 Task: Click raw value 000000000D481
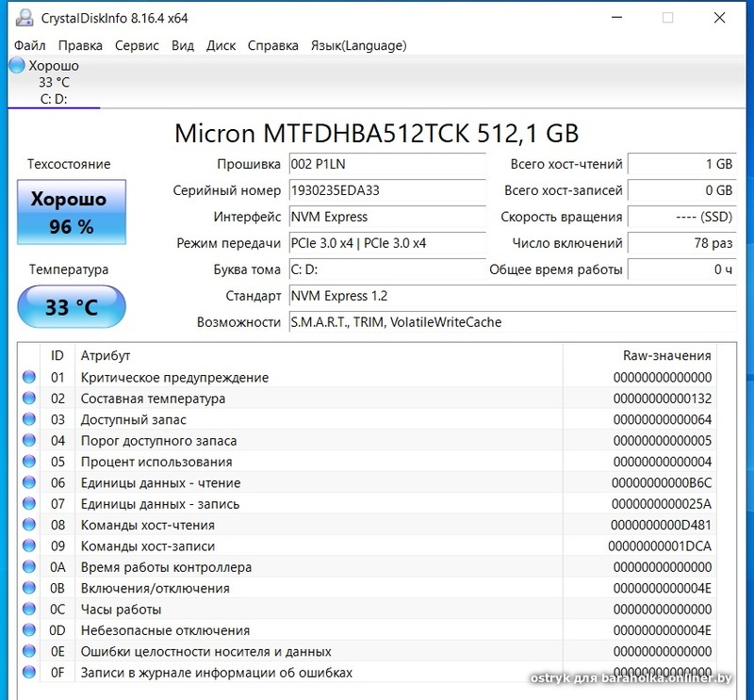pos(662,525)
